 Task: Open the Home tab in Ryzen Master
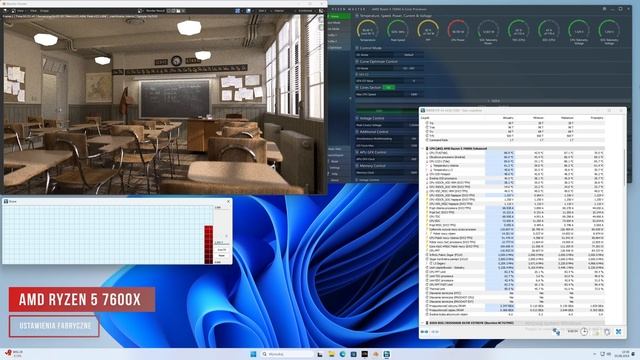339,16
